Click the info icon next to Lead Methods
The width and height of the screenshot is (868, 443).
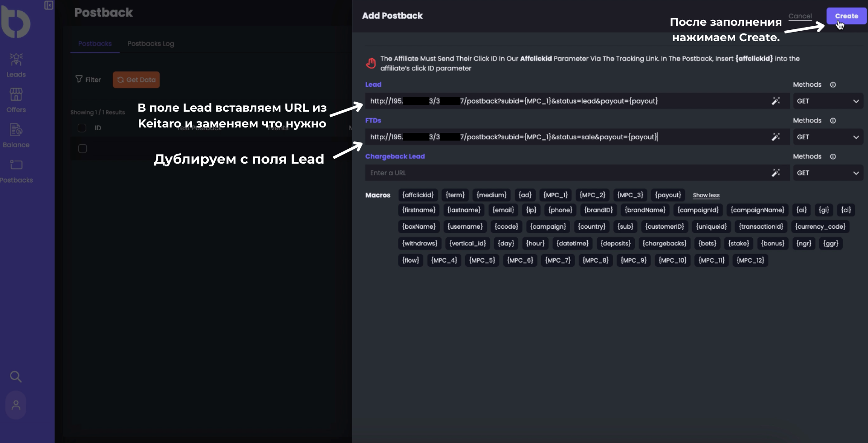(833, 85)
